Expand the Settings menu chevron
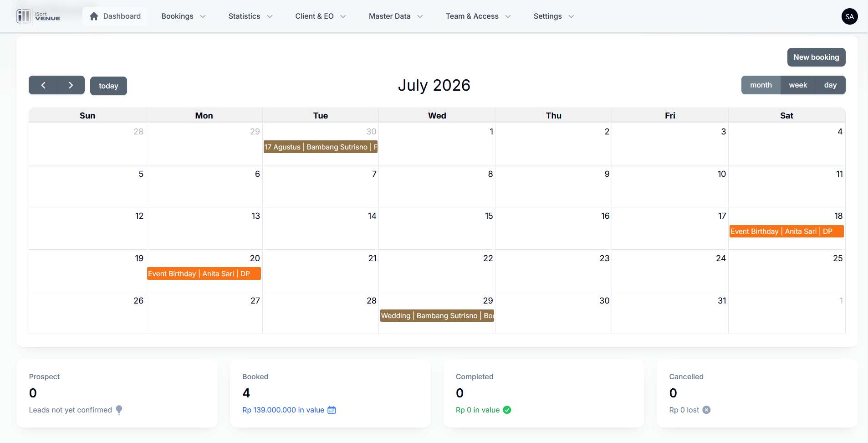Image resolution: width=868 pixels, height=443 pixels. tap(571, 16)
